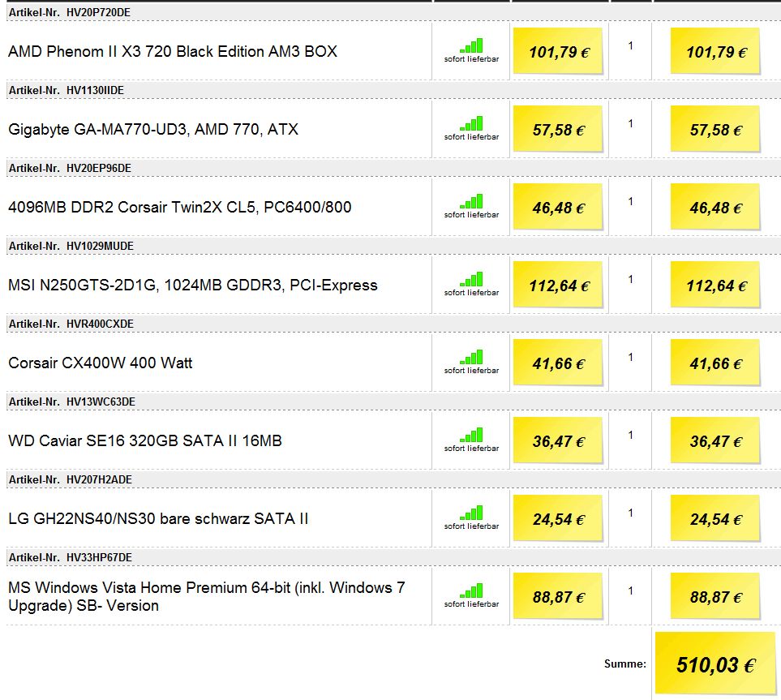Click row total 101,79 € for AMD Phenom
Image resolution: width=781 pixels, height=700 pixels.
pyautogui.click(x=715, y=51)
